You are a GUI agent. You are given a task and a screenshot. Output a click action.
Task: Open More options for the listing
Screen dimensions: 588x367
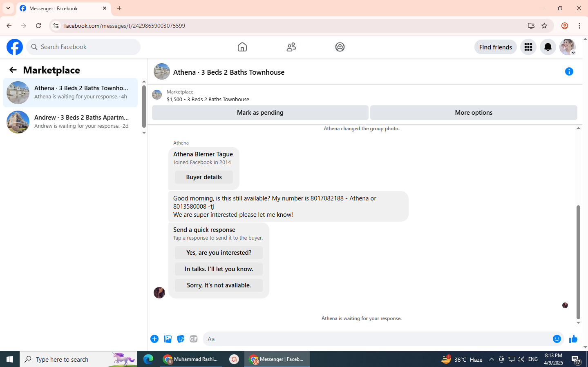click(474, 113)
